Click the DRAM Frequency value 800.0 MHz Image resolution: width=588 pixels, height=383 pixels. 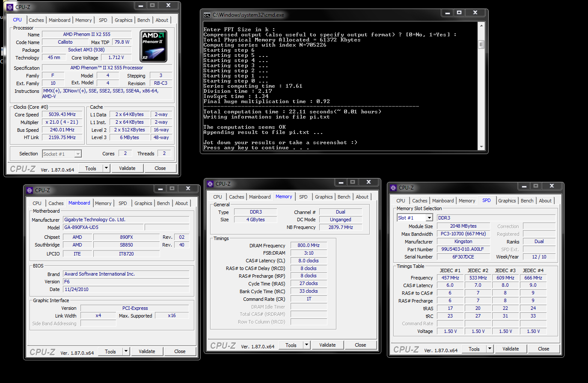309,245
